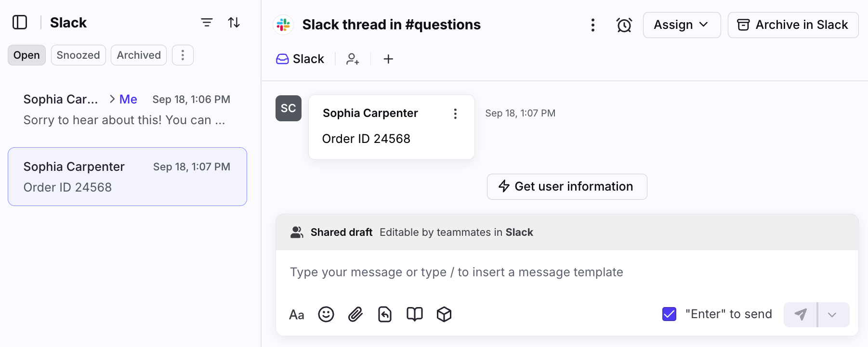Switch to the Snoozed tab
The image size is (868, 347).
coord(78,55)
